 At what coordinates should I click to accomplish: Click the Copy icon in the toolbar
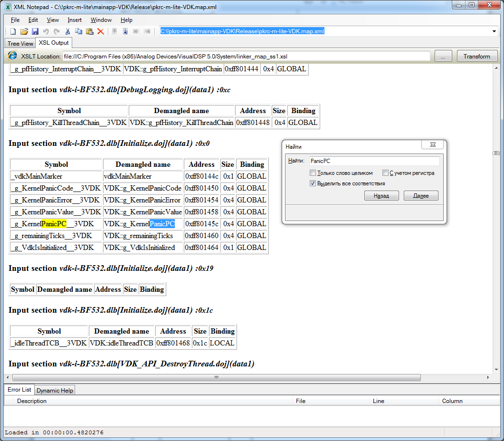(78, 31)
